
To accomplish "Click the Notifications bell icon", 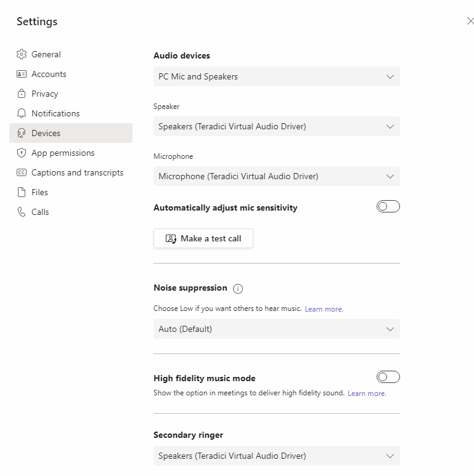I will click(22, 113).
